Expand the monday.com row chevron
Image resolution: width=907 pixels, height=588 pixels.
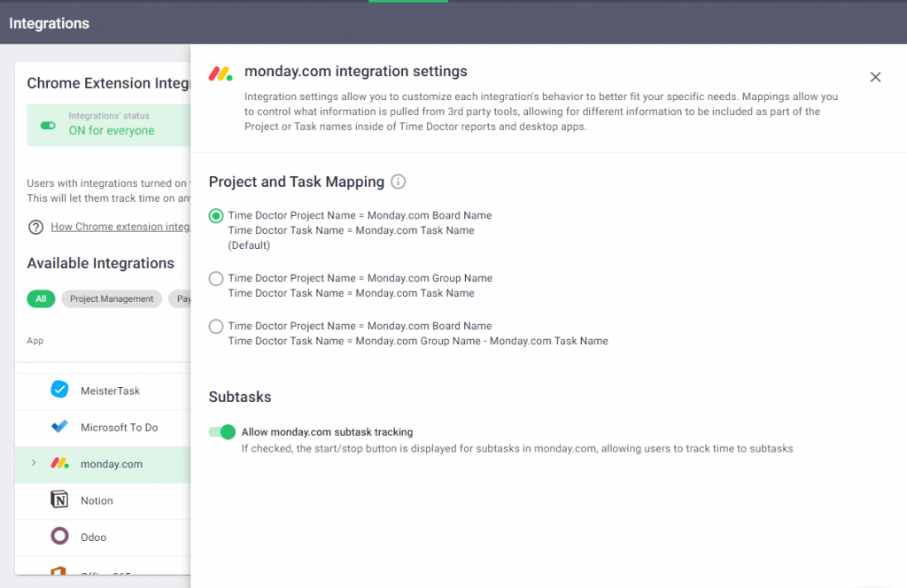(x=34, y=463)
